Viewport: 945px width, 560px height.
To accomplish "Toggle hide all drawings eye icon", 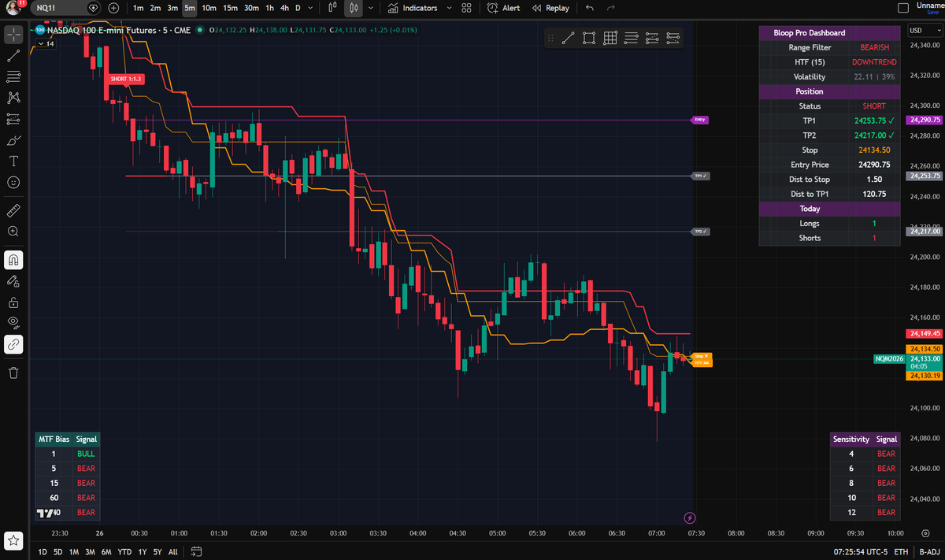I will [13, 323].
